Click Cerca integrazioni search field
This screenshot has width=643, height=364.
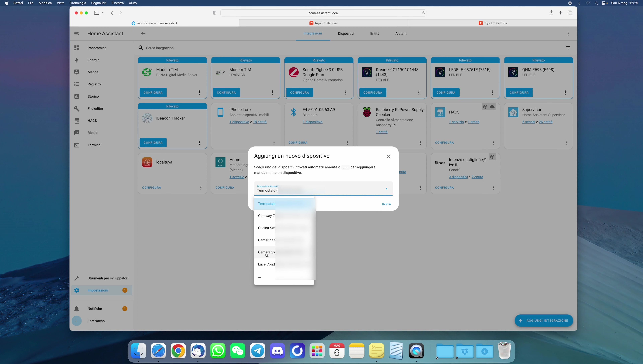point(350,48)
